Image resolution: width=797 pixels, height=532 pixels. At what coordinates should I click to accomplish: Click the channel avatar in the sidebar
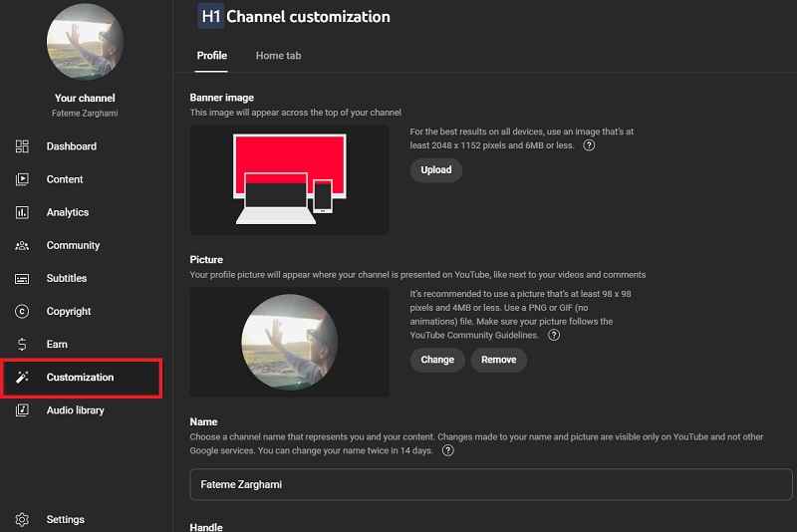(x=85, y=42)
